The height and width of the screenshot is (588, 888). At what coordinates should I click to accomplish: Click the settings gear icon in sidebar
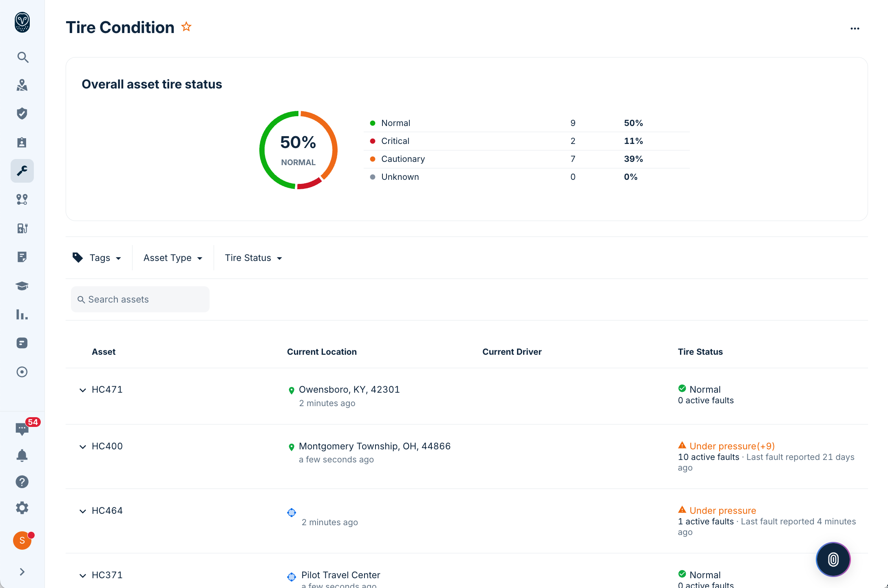22,507
